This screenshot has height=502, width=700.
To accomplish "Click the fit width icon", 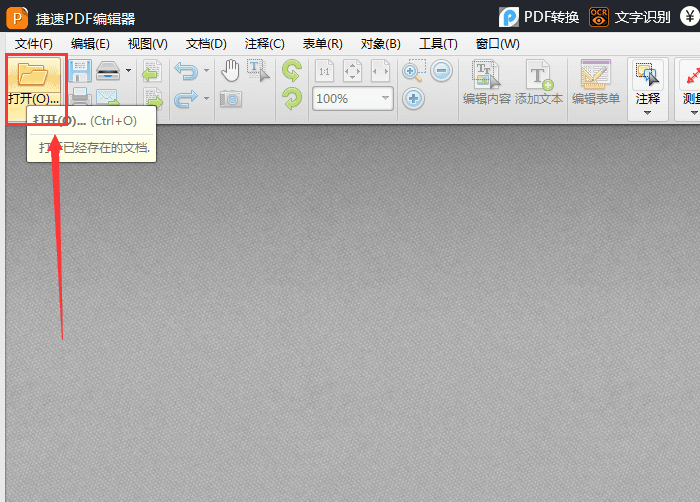I will (x=380, y=71).
